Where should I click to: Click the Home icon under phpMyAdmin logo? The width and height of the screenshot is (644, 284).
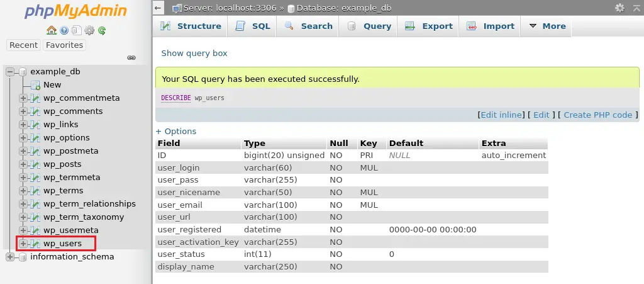point(52,30)
